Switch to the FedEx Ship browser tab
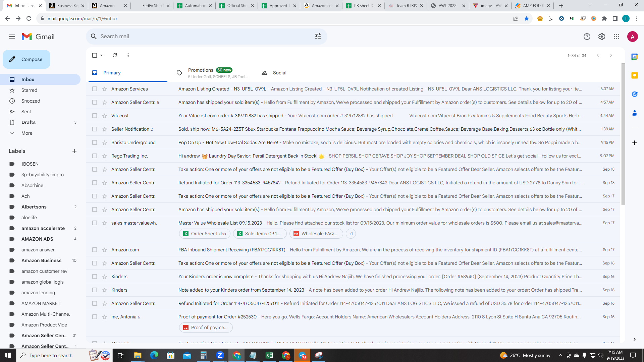This screenshot has height=362, width=644. (x=152, y=6)
